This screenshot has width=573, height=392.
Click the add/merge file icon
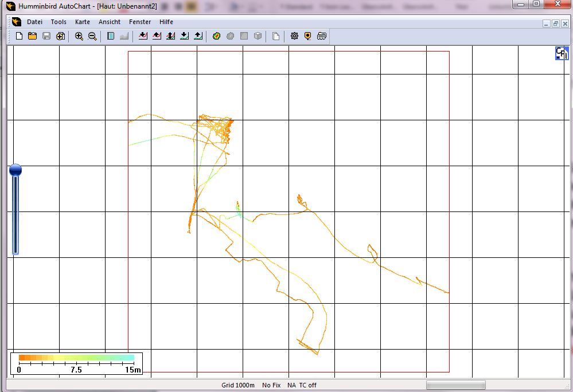[60, 36]
